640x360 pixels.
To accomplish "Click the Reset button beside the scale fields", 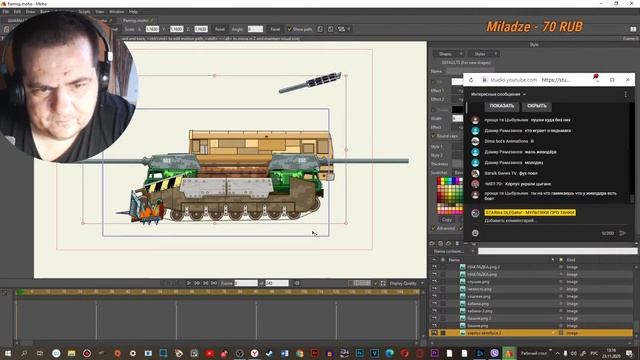I will (220, 29).
